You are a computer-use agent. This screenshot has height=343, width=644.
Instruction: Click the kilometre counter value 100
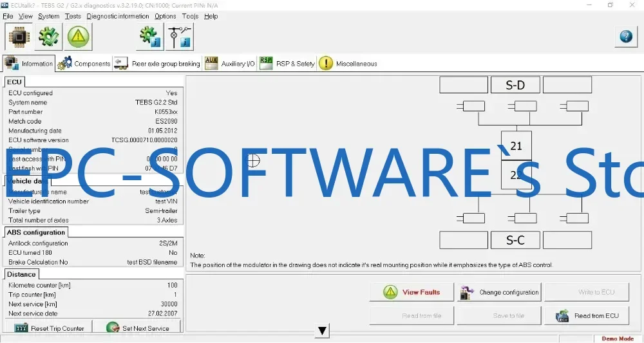(x=173, y=285)
